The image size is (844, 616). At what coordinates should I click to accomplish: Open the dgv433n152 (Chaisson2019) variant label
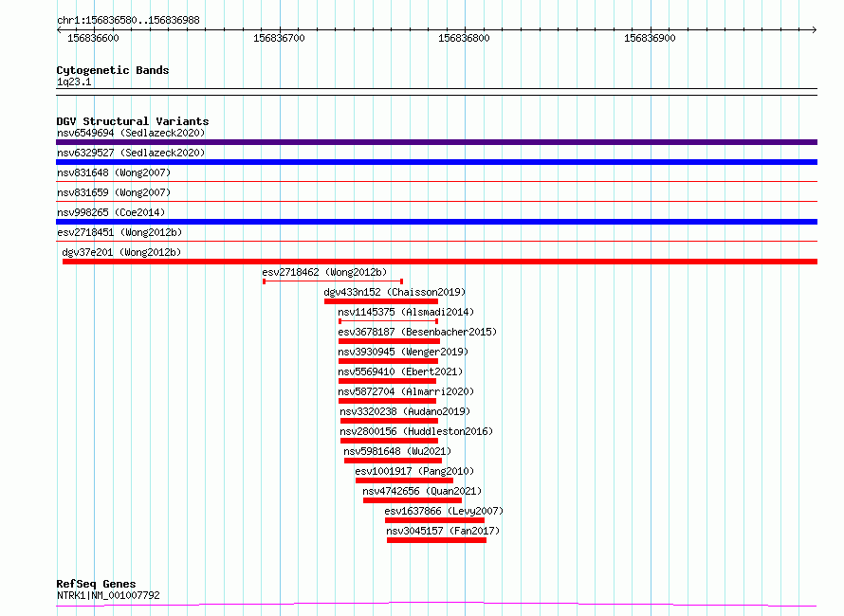coord(394,292)
